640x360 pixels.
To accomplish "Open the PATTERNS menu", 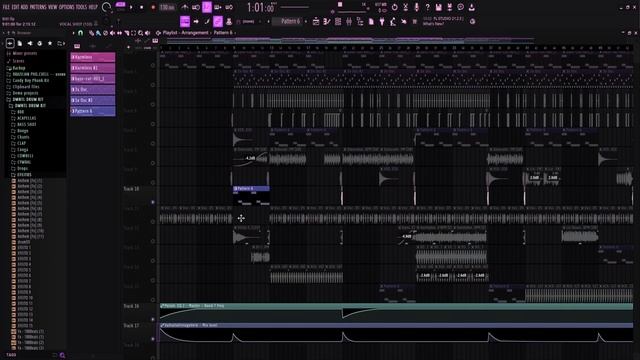I will point(38,7).
